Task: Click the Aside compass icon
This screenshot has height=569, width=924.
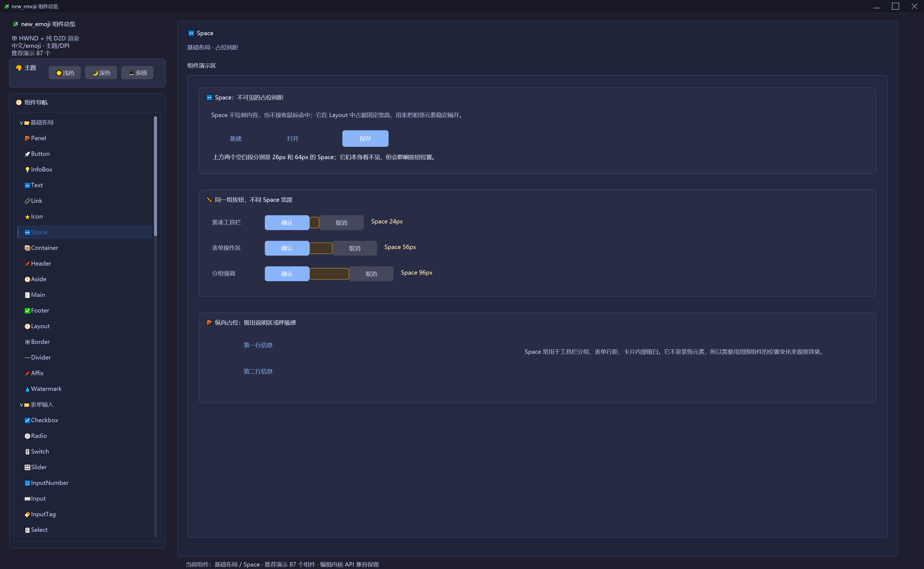Action: pos(27,279)
